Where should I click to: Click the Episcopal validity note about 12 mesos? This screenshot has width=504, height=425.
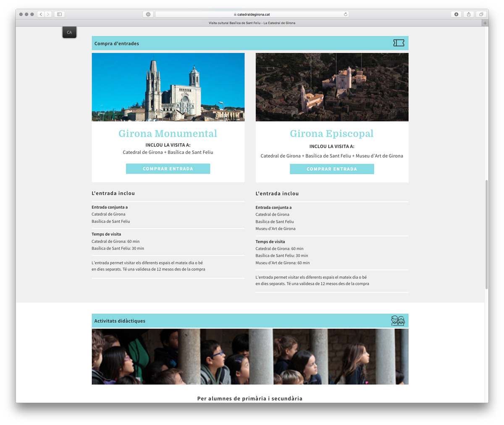tap(312, 280)
